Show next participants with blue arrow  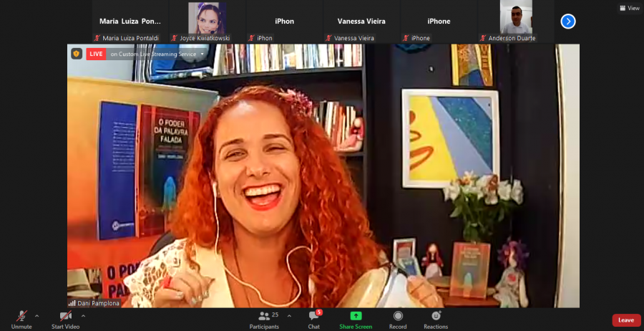click(568, 21)
